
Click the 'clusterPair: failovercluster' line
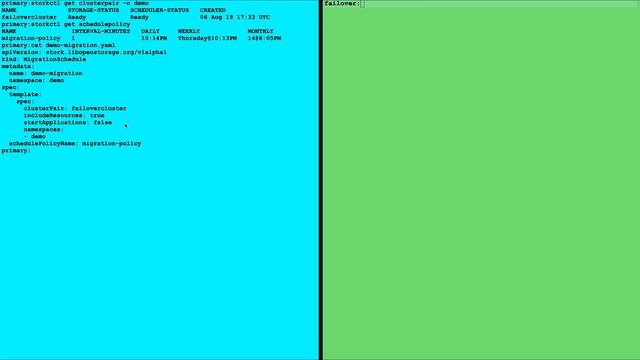point(75,108)
